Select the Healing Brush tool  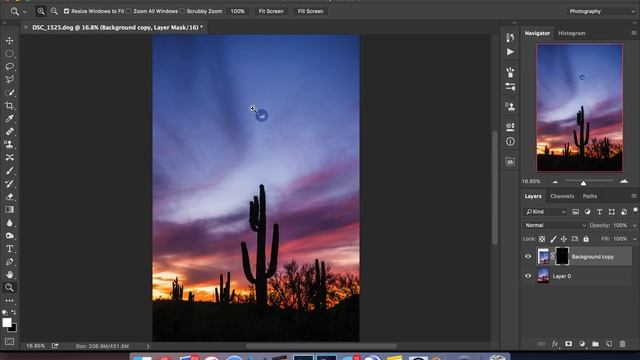[9, 131]
